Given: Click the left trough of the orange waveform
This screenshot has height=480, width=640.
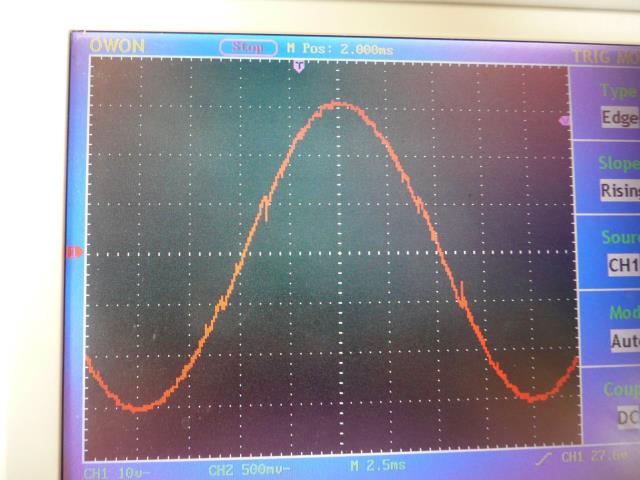Looking at the screenshot, I should (140, 406).
